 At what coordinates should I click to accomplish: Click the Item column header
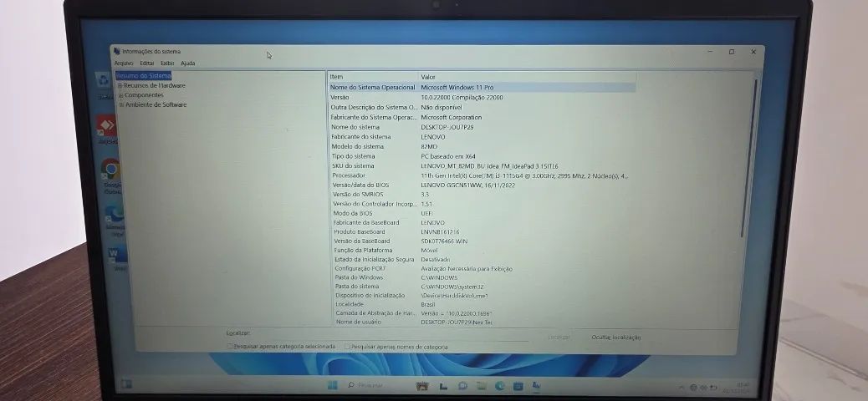373,77
